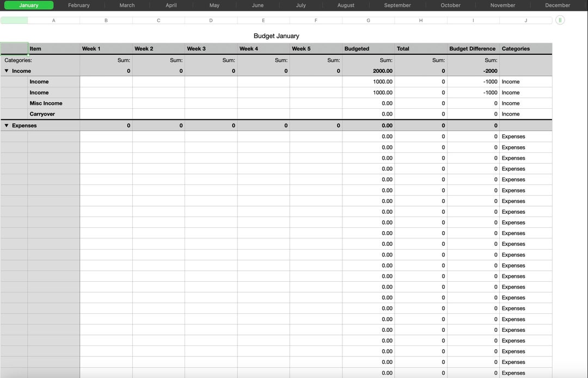The height and width of the screenshot is (378, 588).
Task: Select the September tab
Action: click(397, 5)
